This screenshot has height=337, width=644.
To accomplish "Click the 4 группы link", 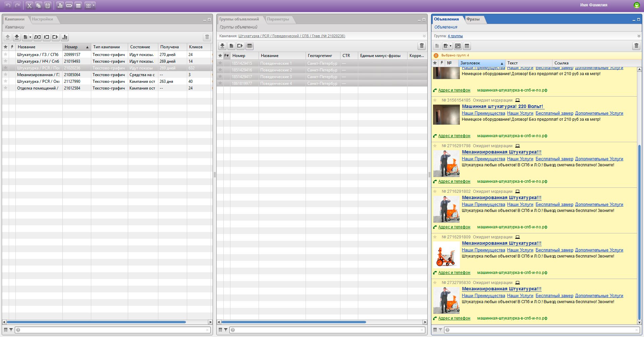I will (x=455, y=36).
